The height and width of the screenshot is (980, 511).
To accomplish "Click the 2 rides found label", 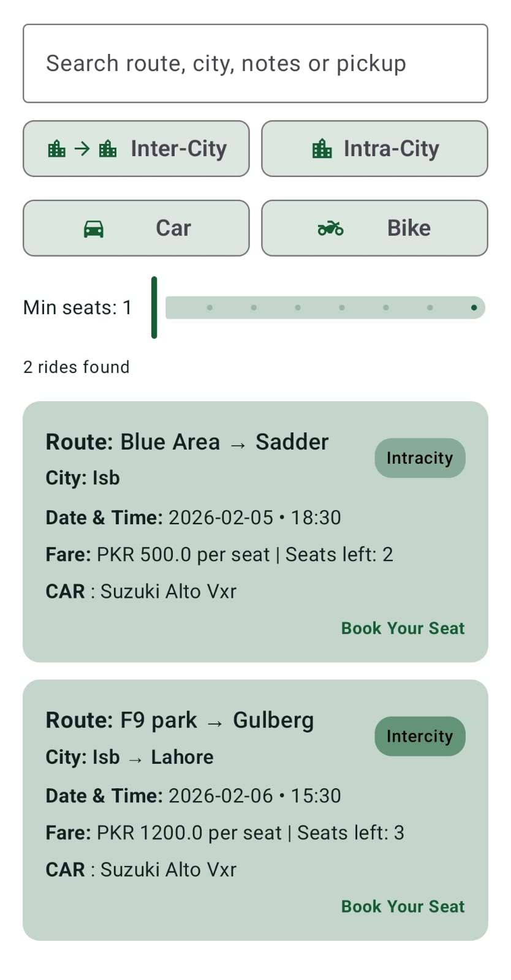I will click(77, 367).
